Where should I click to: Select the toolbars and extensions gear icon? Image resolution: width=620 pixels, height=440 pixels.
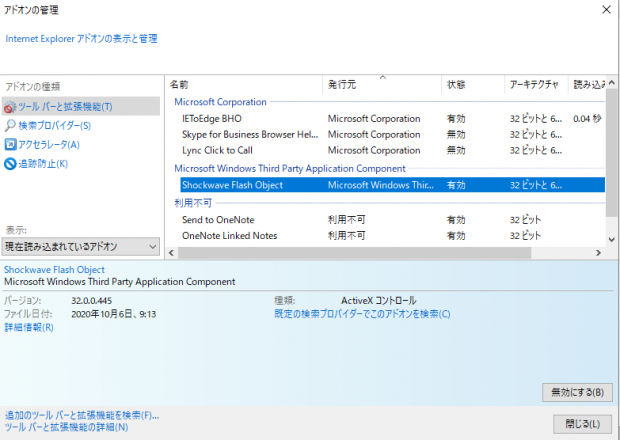pyautogui.click(x=10, y=107)
